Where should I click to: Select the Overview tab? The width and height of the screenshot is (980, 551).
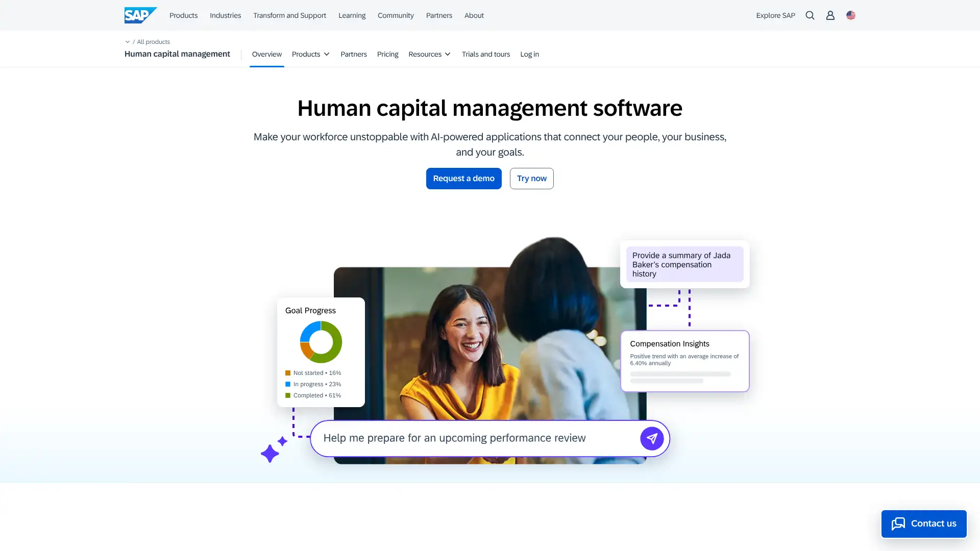click(x=266, y=54)
